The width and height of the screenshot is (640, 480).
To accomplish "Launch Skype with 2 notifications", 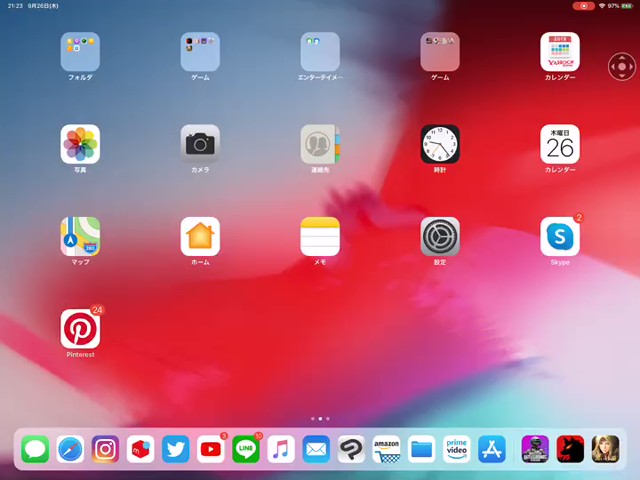I will click(x=560, y=236).
